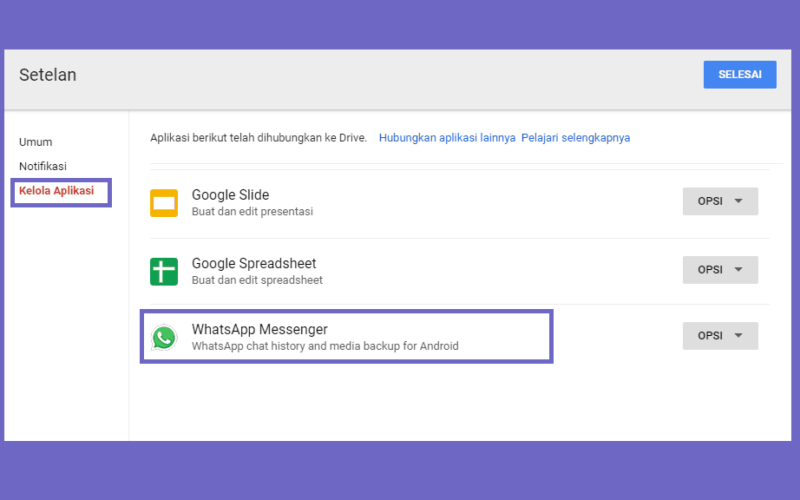The image size is (800, 500).
Task: Click the WhatsApp Messenger app icon
Action: pos(164,338)
